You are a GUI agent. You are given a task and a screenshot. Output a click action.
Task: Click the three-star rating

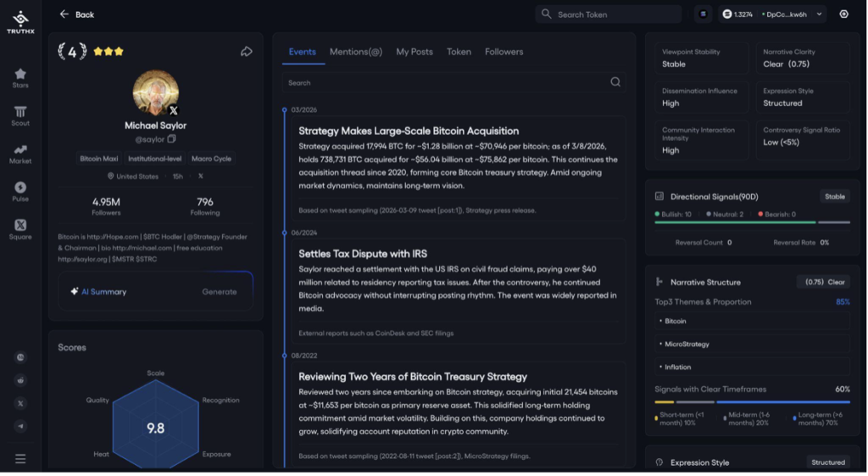tap(108, 52)
